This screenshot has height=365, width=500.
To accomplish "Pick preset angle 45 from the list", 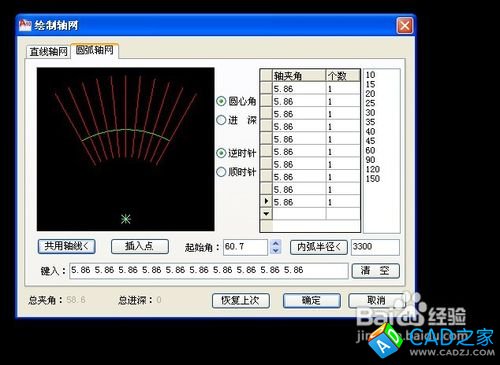I will tap(370, 141).
